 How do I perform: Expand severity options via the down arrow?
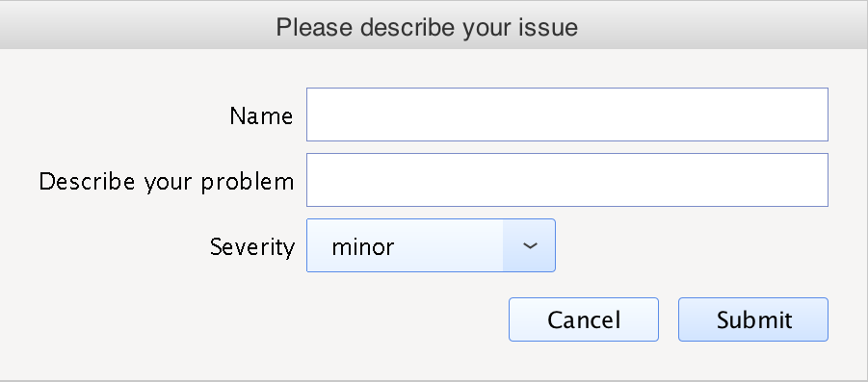pyautogui.click(x=529, y=245)
